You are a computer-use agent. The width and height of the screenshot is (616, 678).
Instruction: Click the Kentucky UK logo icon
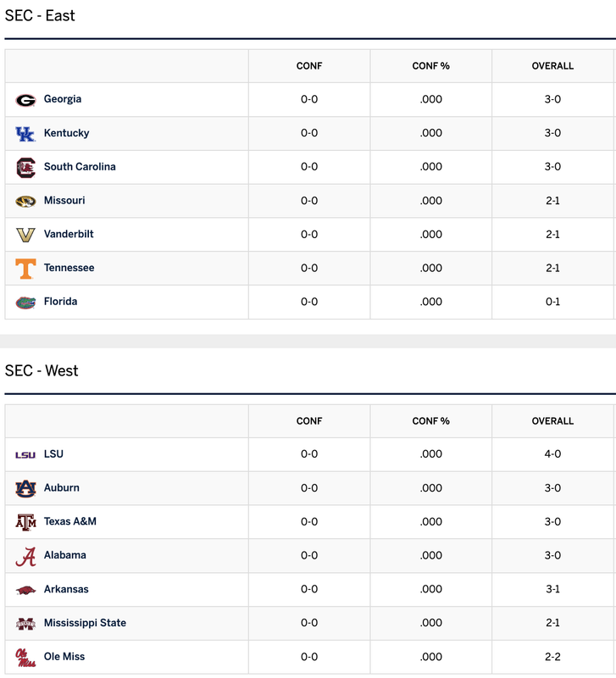25,134
